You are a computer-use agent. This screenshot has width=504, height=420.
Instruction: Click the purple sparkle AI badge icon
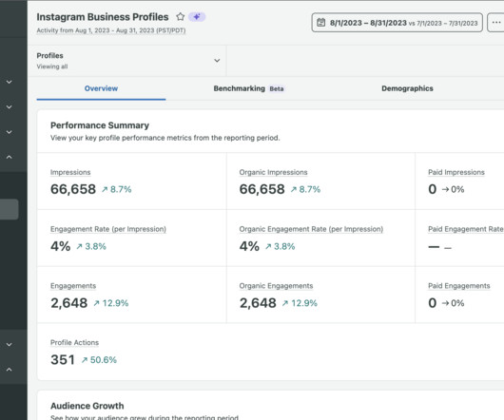point(197,17)
